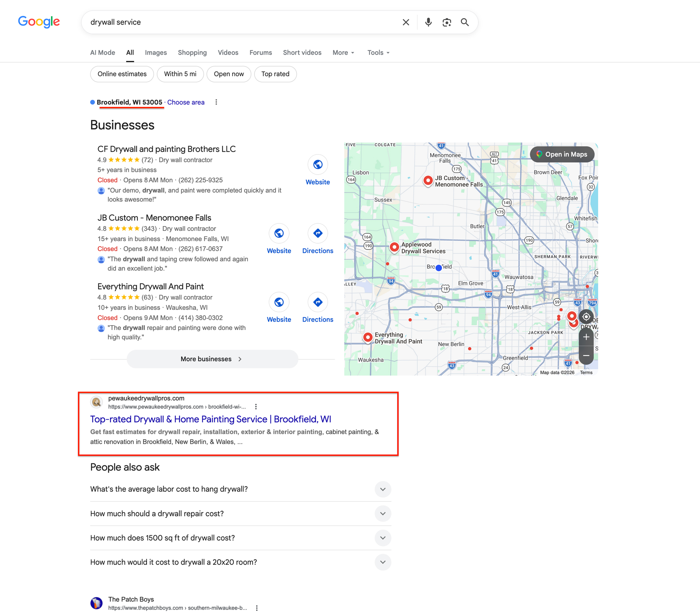Click the map's my-location target icon

[586, 317]
